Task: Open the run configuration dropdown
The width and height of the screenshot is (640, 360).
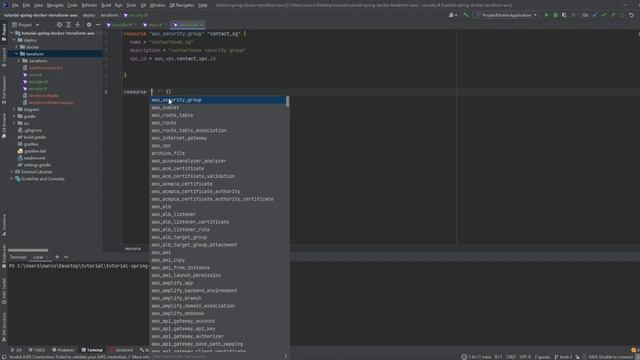Action: click(x=507, y=15)
